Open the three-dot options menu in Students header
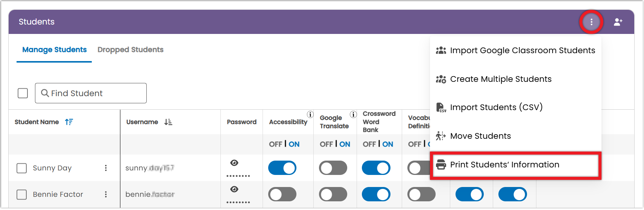This screenshot has height=210, width=644. (591, 22)
